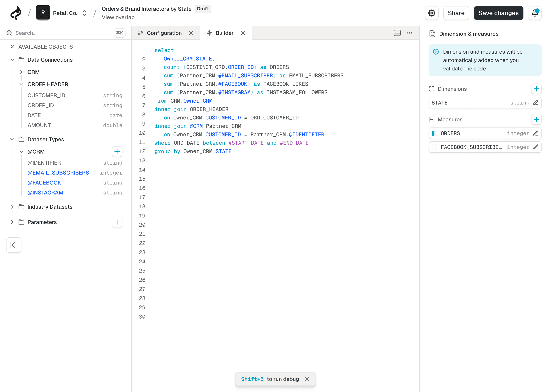The image size is (551, 392).
Task: Click the Shift+5 debug shortcut
Action: (252, 379)
